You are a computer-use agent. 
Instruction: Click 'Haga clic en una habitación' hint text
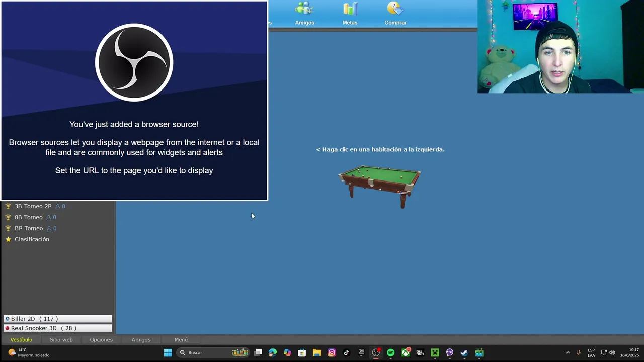tap(380, 149)
